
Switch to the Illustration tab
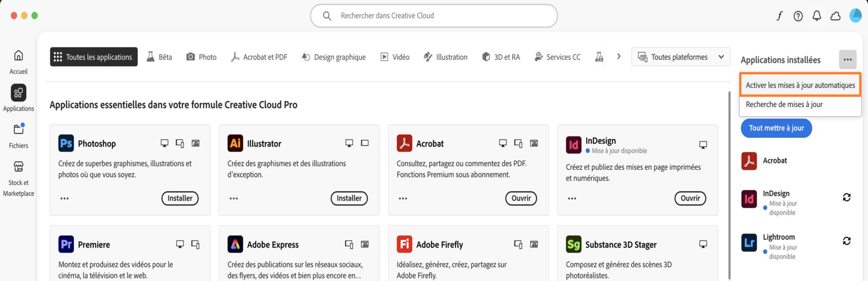click(445, 57)
